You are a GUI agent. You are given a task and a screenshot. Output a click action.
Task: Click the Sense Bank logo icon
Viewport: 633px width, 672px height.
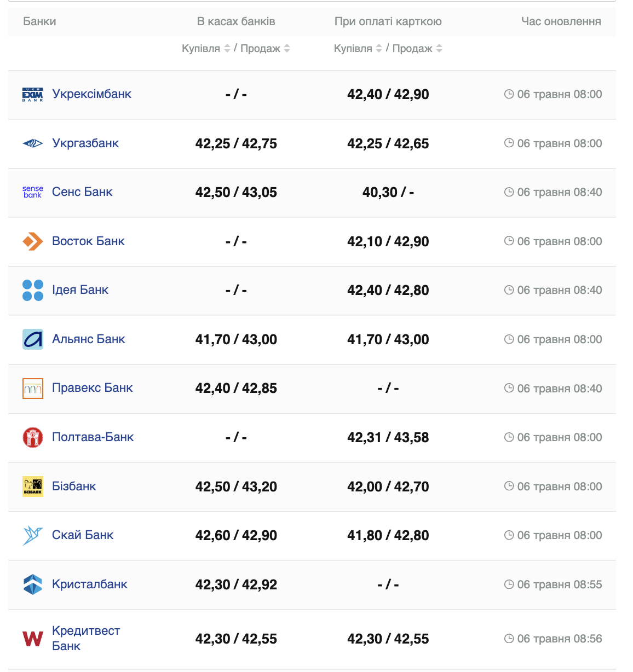click(32, 192)
